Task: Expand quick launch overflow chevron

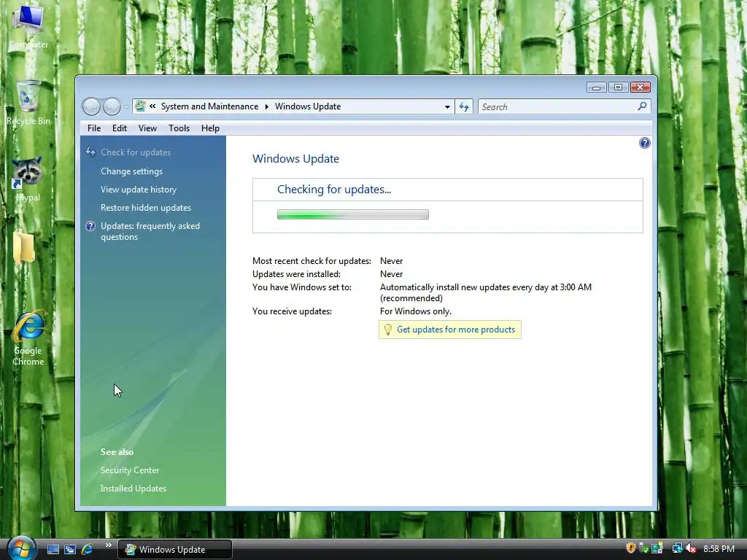Action: [109, 545]
